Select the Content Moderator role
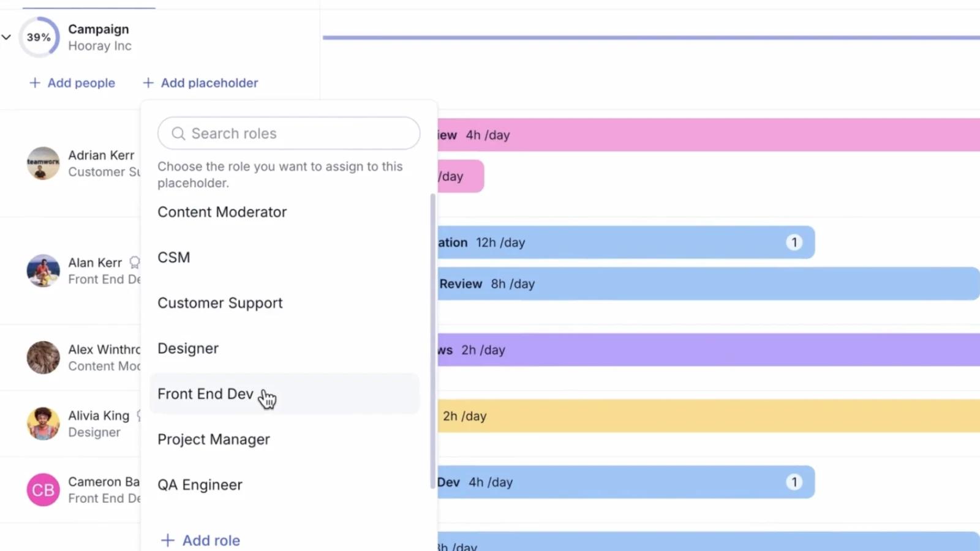Screen dimensions: 980x551 284,212
